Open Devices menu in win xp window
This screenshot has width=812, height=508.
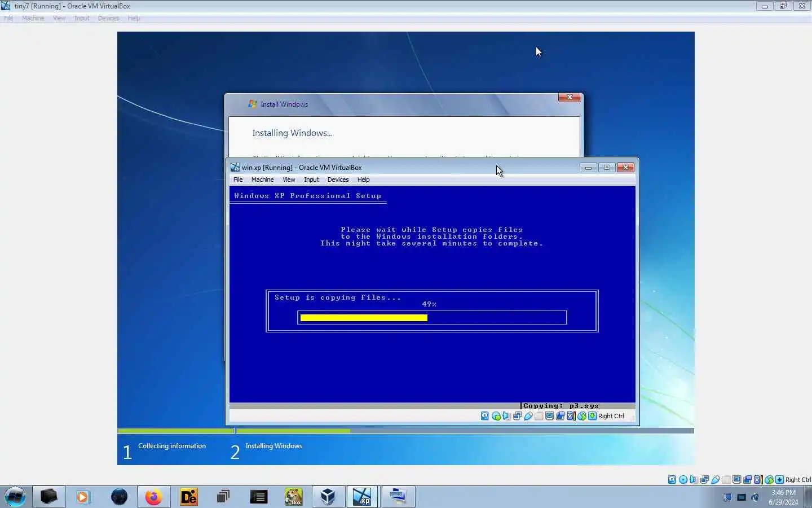click(338, 179)
